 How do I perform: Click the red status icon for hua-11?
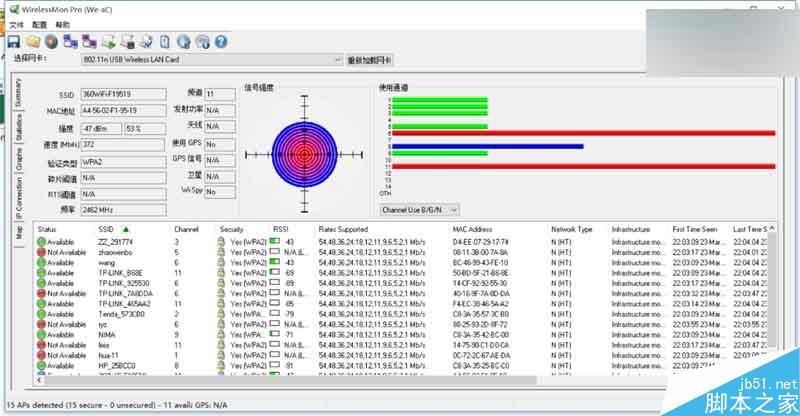pos(41,355)
